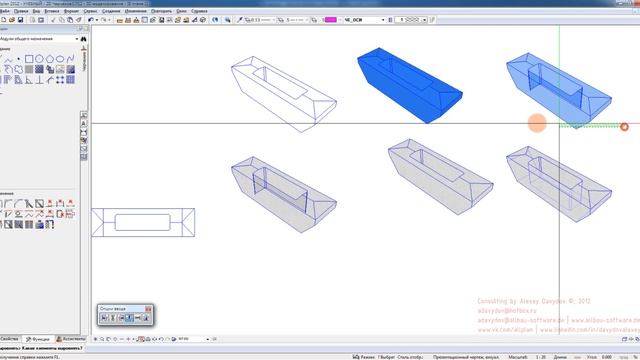
Task: Click the solid blue 3D boat model
Action: (409, 85)
